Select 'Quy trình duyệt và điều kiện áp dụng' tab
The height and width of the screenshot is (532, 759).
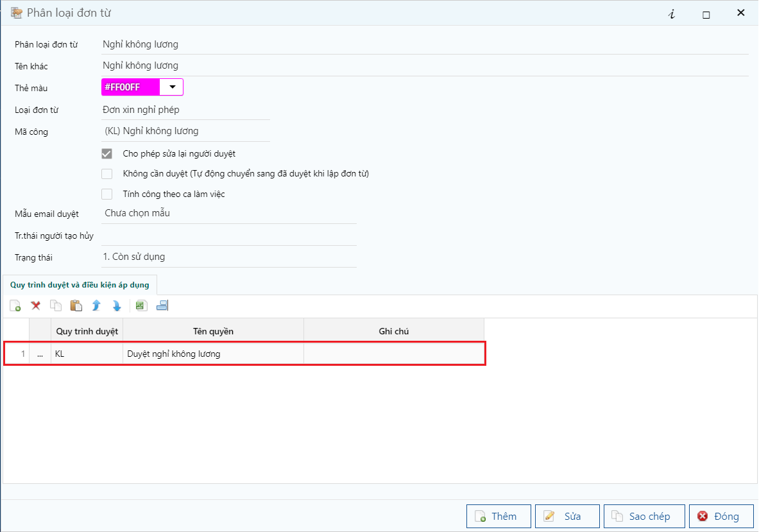pyautogui.click(x=80, y=286)
